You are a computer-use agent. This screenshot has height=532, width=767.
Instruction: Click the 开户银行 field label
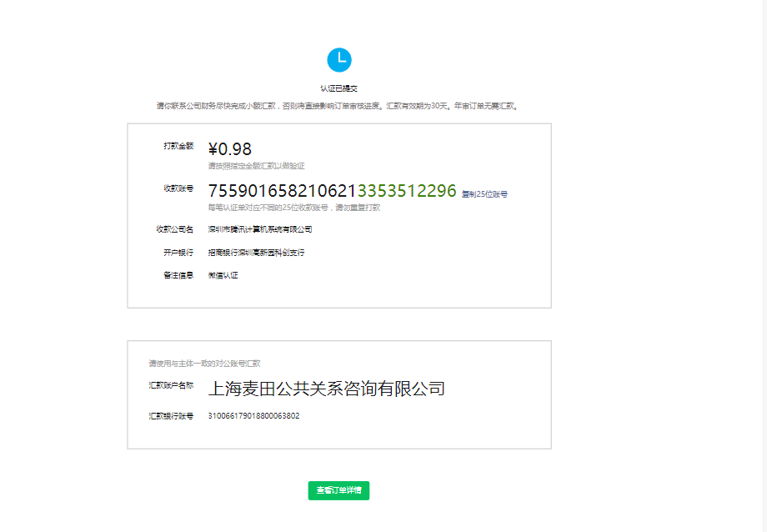click(x=178, y=253)
